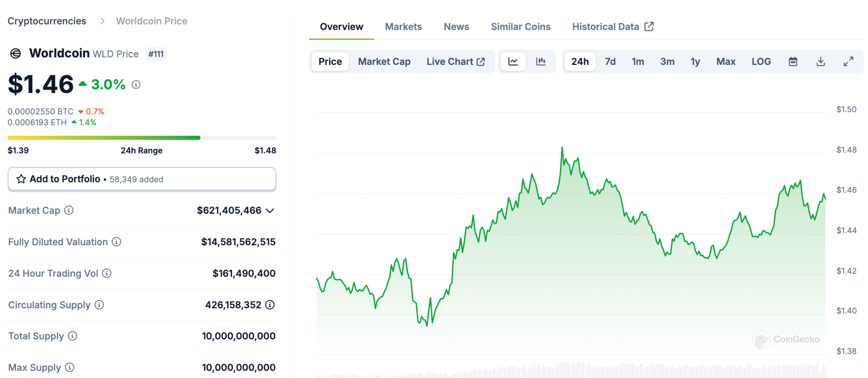
Task: Open the News tab
Action: (456, 27)
